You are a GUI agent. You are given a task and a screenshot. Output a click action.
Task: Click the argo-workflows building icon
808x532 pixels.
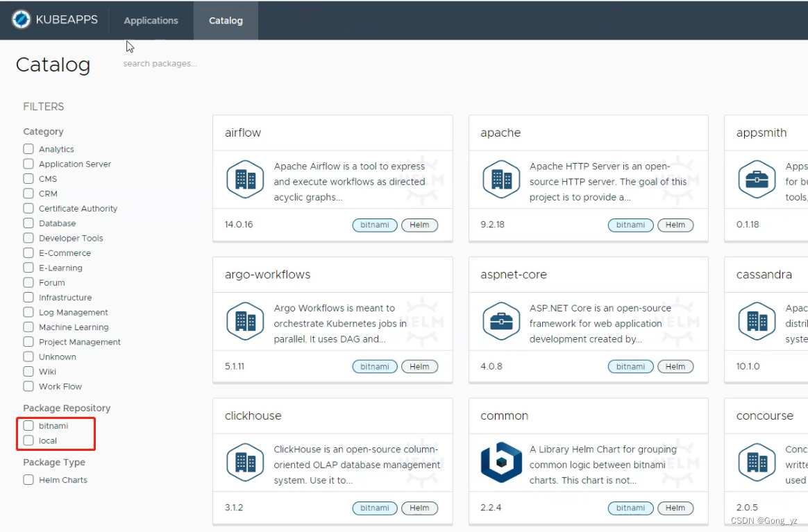[245, 321]
